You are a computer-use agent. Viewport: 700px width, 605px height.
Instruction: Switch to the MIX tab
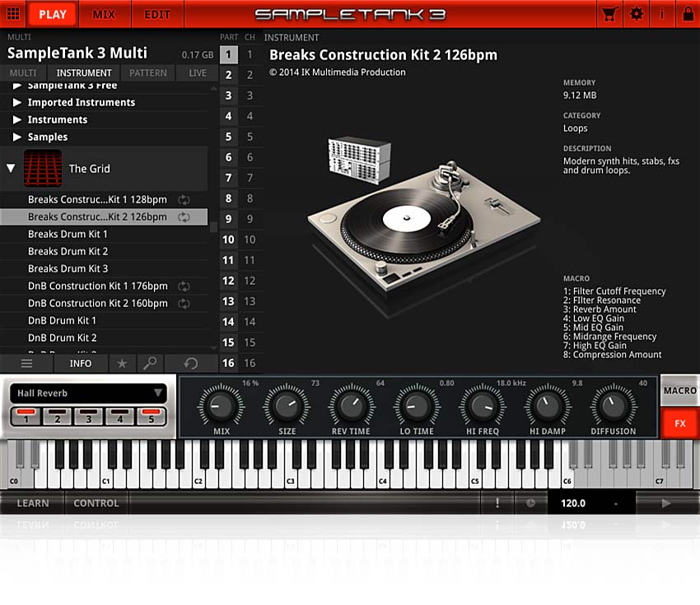point(105,13)
